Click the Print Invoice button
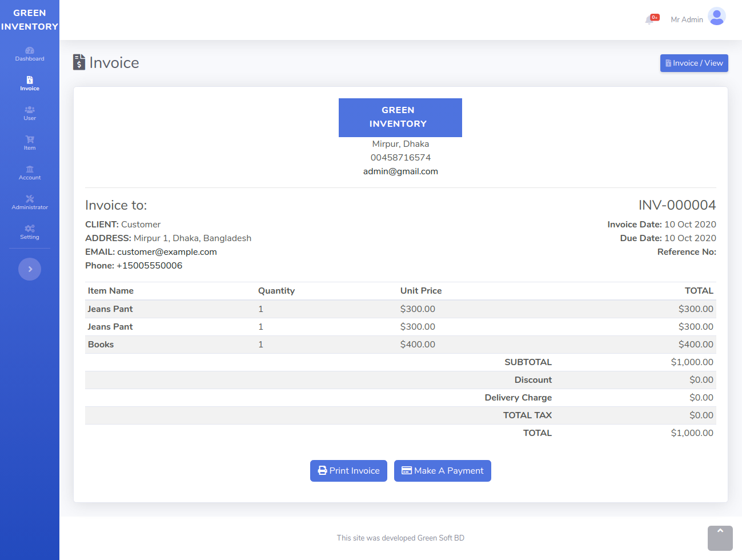The width and height of the screenshot is (742, 560). point(348,470)
